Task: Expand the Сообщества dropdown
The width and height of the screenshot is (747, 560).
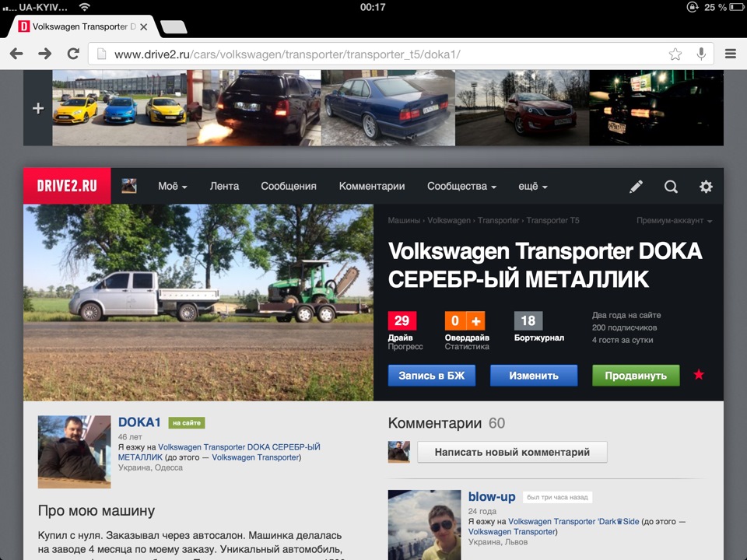Action: click(x=461, y=186)
